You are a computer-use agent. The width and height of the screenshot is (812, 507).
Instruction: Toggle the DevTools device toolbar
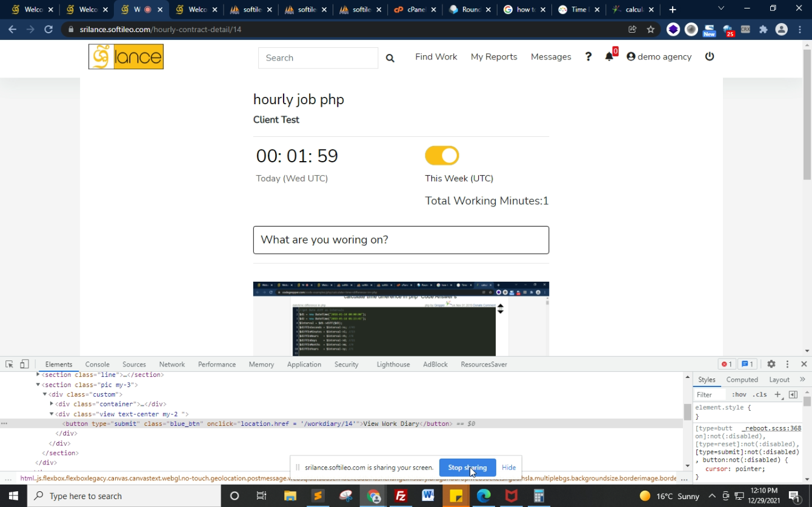tap(24, 364)
